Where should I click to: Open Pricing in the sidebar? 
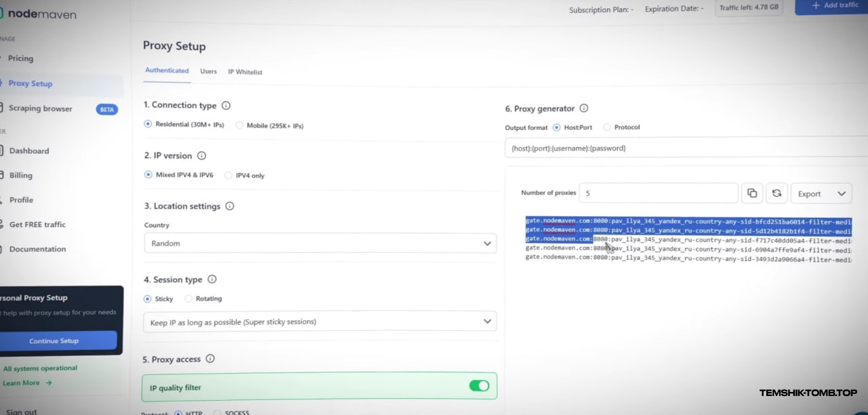[20, 58]
